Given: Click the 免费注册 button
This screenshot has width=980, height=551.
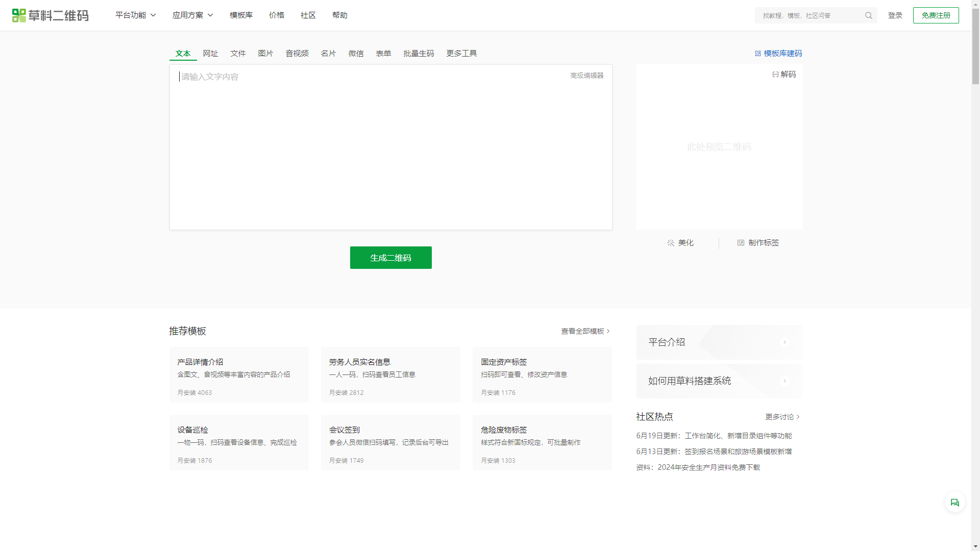Looking at the screenshot, I should 936,15.
